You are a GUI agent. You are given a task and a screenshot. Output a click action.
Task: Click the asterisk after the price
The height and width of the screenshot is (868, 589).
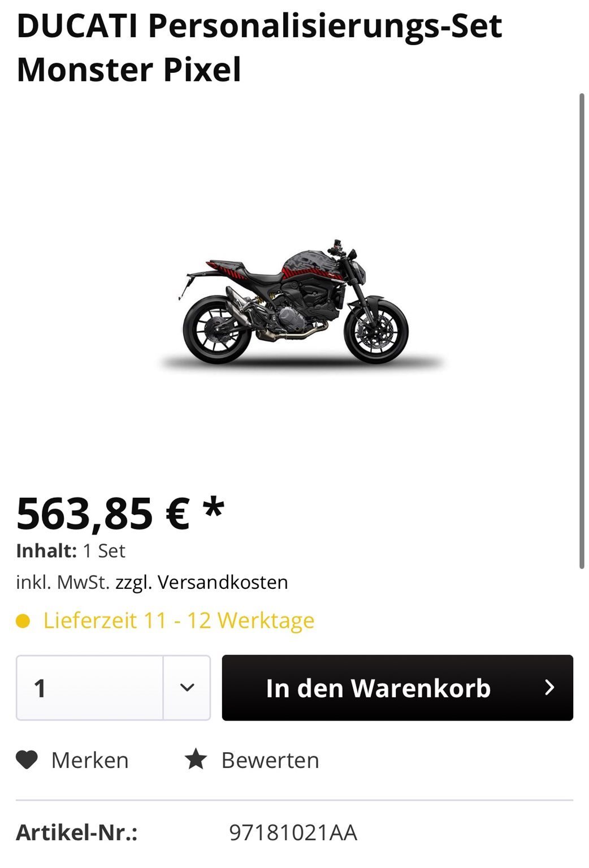(214, 506)
